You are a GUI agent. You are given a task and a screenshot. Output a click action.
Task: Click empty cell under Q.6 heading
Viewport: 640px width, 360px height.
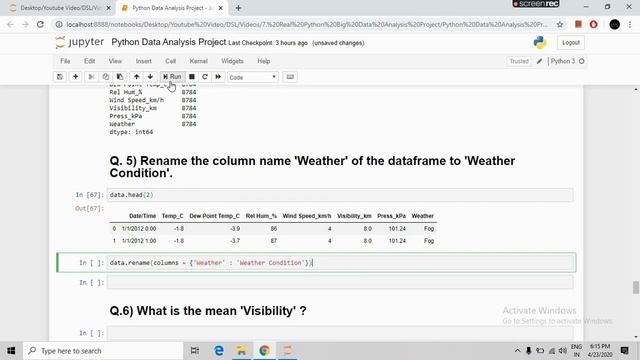click(x=340, y=333)
